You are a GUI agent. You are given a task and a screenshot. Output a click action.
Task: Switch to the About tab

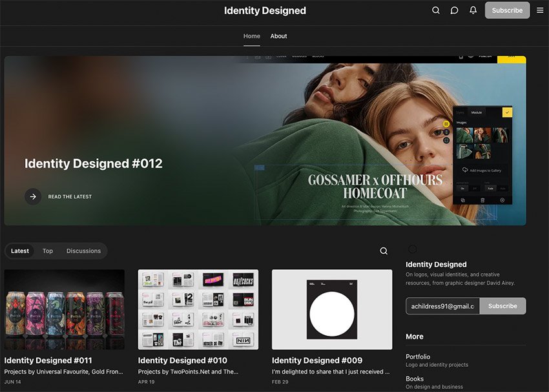(278, 36)
